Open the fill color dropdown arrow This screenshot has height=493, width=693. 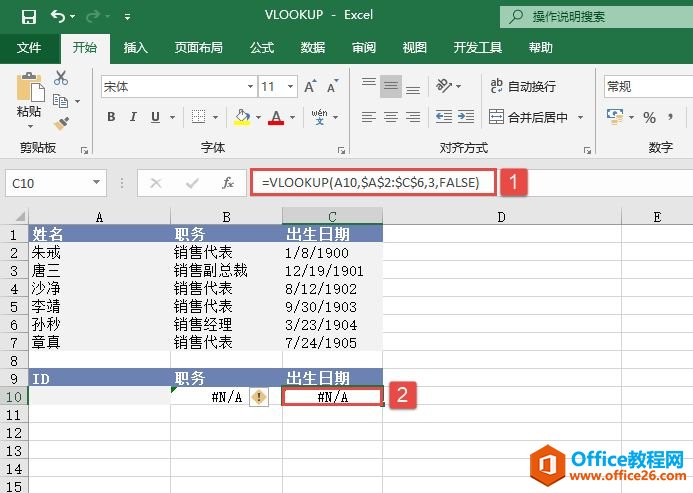pyautogui.click(x=259, y=118)
